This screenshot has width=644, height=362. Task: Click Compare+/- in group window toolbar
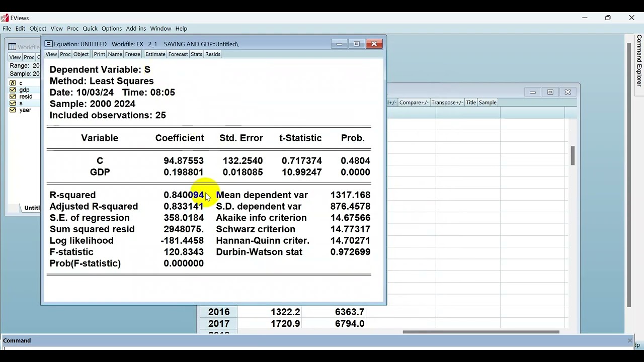point(414,103)
